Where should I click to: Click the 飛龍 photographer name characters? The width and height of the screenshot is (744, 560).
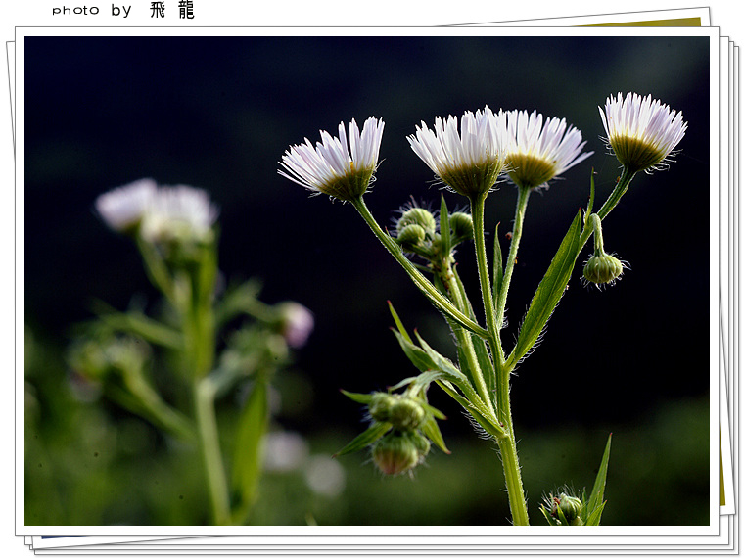point(172,10)
